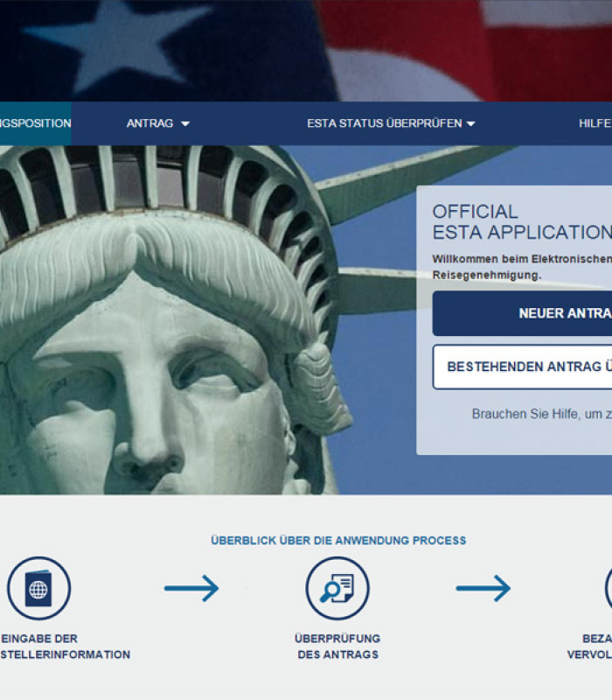Click the OFFICIAL ESTA APPLICATION heading
Screen dimensions: 612x700
tap(522, 222)
